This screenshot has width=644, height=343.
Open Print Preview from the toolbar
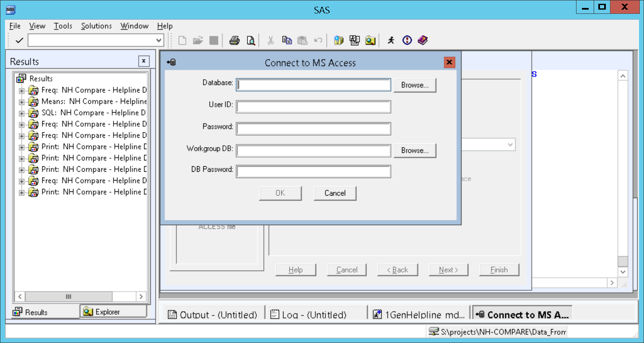click(250, 40)
